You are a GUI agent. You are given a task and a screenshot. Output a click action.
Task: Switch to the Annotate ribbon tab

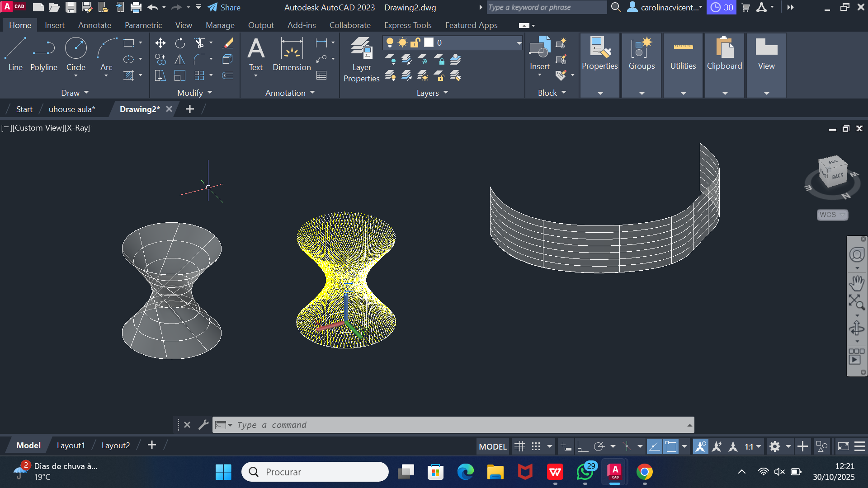tap(94, 25)
